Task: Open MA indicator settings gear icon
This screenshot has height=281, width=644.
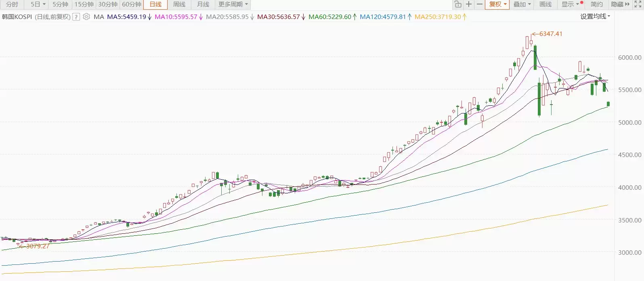Action: tap(86, 17)
